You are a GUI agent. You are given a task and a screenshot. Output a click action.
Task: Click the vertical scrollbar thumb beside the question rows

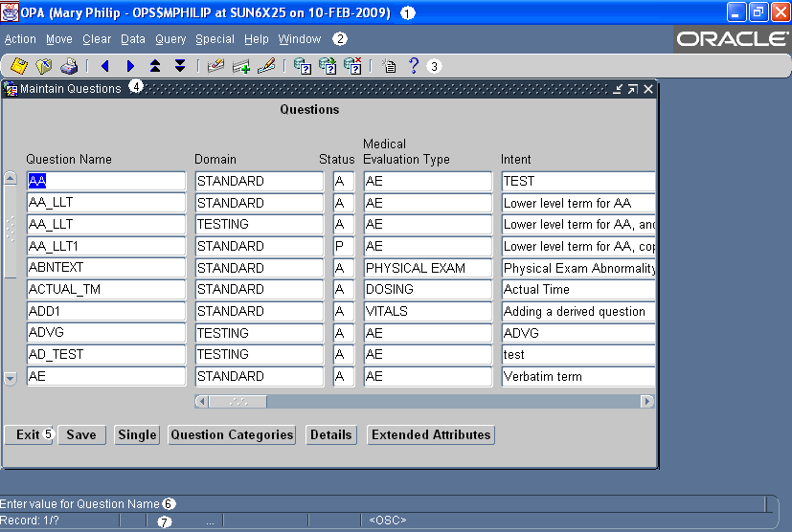coord(11,232)
